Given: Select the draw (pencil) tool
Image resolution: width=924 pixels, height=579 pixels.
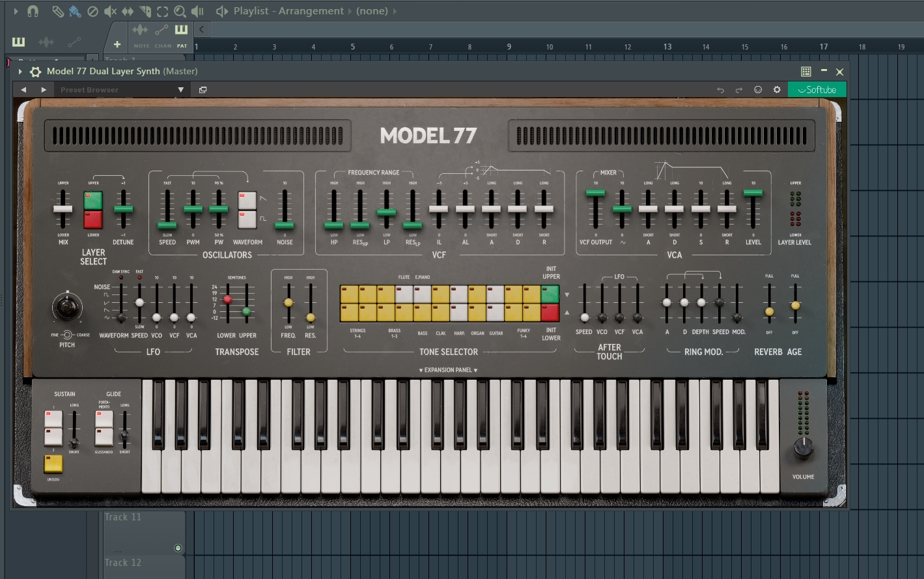Looking at the screenshot, I should click(x=57, y=10).
